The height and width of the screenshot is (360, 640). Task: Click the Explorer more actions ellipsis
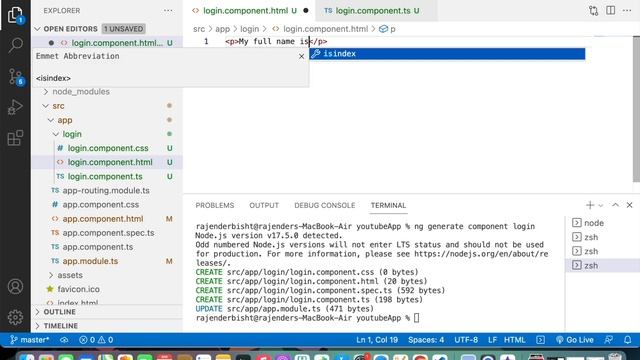[x=168, y=11]
